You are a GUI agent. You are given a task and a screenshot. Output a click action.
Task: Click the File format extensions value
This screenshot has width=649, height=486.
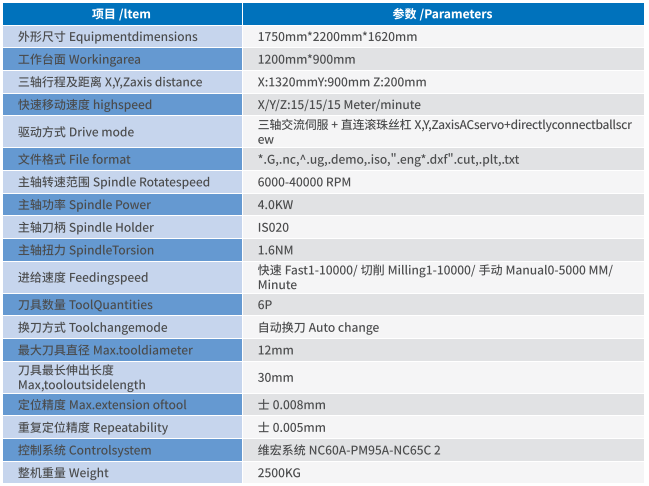point(388,160)
